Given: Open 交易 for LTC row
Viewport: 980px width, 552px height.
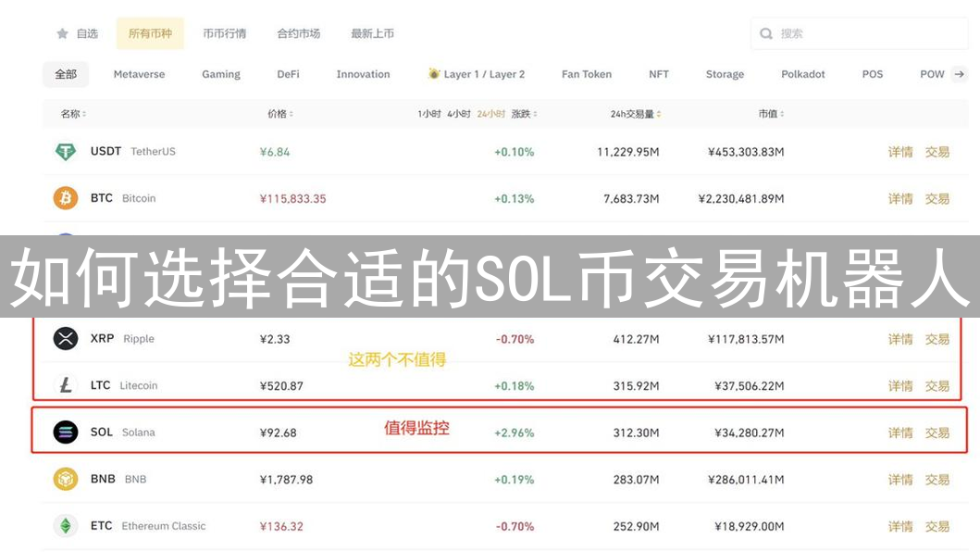Looking at the screenshot, I should coord(937,386).
